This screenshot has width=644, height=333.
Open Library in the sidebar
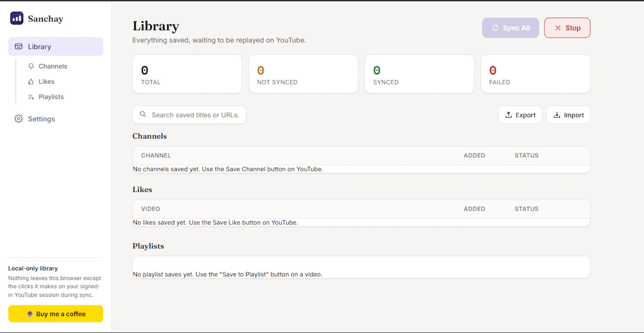[x=56, y=47]
